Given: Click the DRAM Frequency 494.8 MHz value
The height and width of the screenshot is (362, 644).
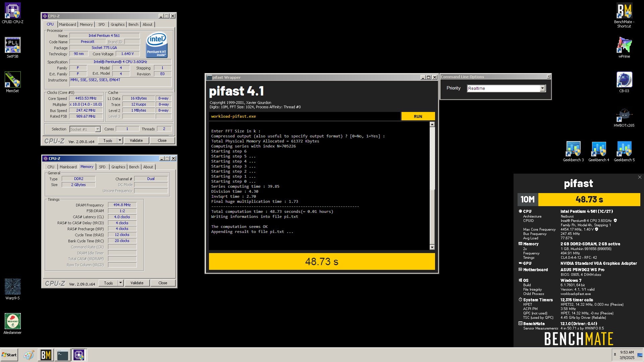Looking at the screenshot, I should pos(122,205).
